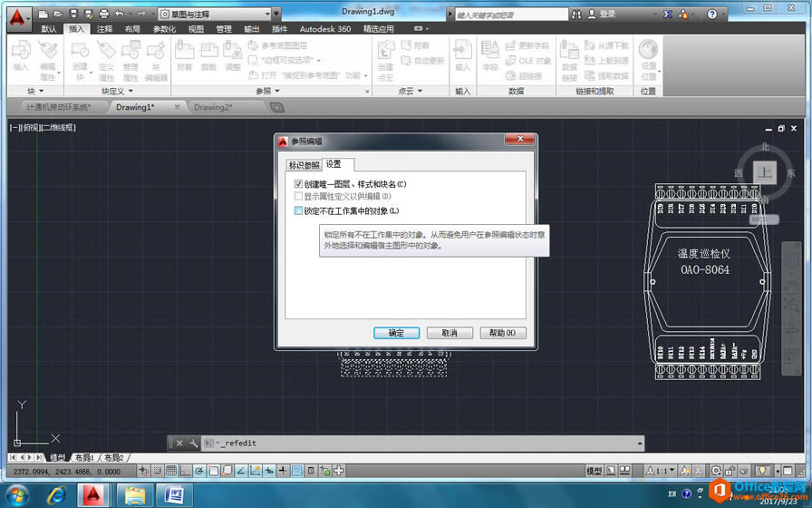The width and height of the screenshot is (812, 508).
Task: Click the Help question mark icon
Action: pos(712,14)
